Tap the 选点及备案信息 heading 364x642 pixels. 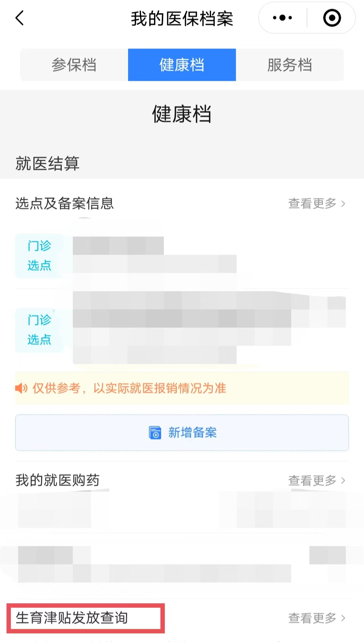(x=65, y=204)
